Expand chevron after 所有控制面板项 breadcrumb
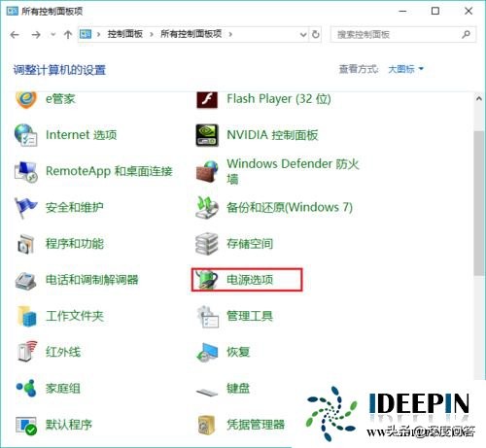The height and width of the screenshot is (448, 486). (230, 34)
